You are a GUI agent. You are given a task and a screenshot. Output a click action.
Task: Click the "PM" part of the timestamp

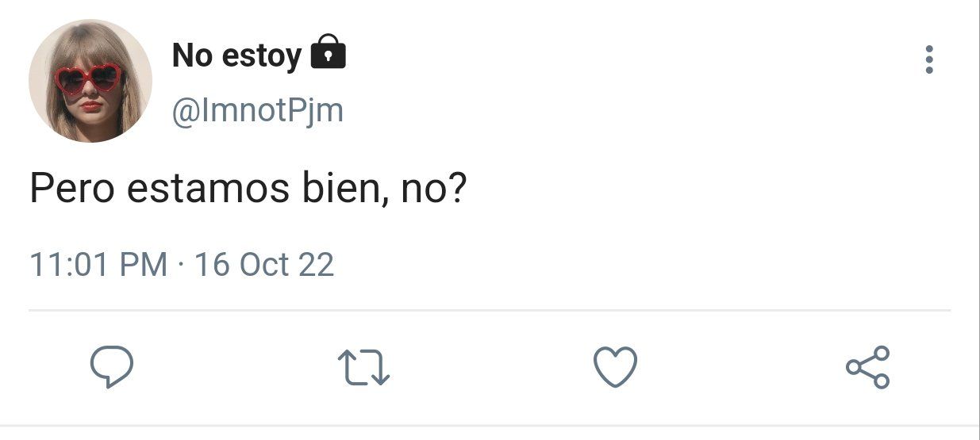click(x=144, y=264)
